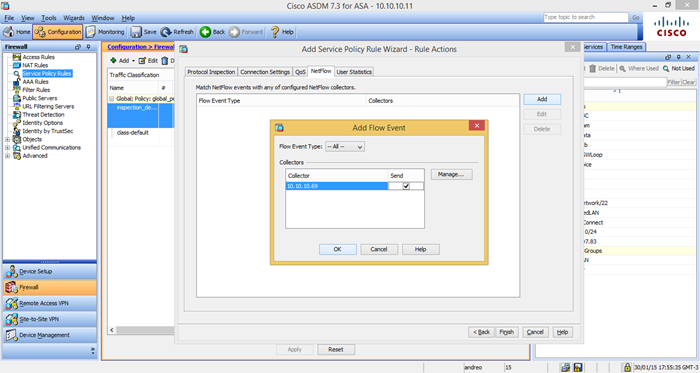
Task: Click Finish in the wizard
Action: point(506,332)
